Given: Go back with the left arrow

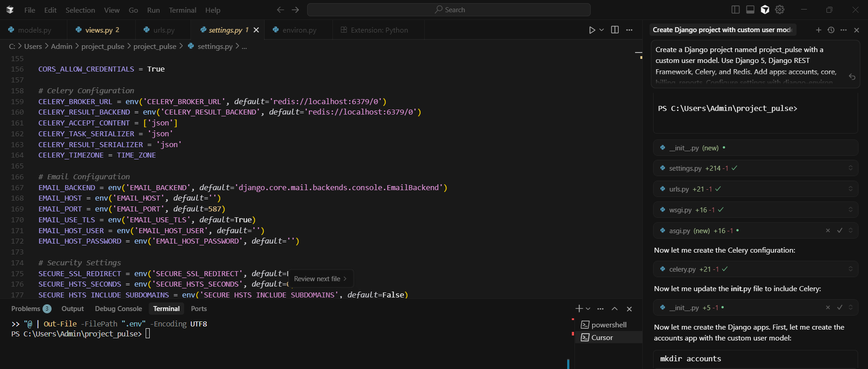Looking at the screenshot, I should (280, 10).
